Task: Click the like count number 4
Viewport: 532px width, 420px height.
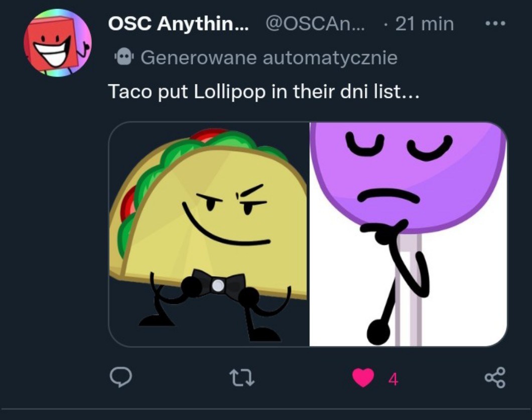Action: click(x=393, y=379)
